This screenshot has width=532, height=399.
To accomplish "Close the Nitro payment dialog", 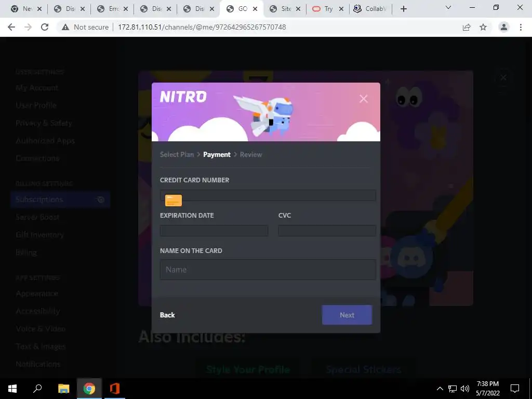I will point(363,99).
